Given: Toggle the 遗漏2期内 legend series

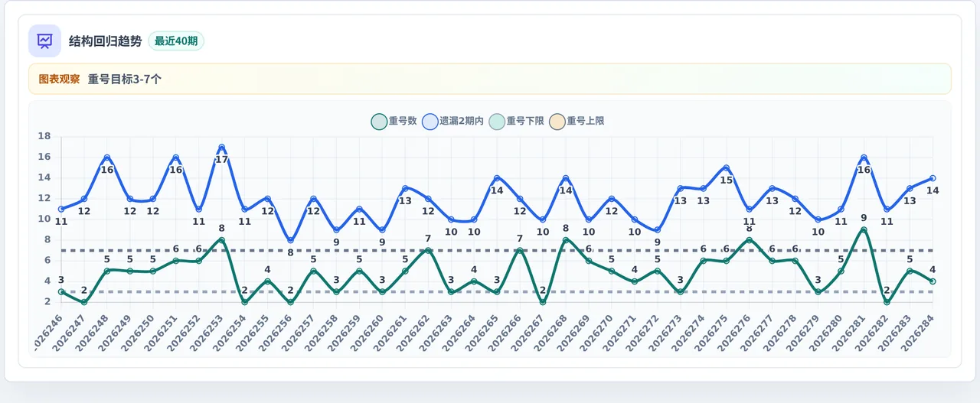Looking at the screenshot, I should tap(452, 121).
